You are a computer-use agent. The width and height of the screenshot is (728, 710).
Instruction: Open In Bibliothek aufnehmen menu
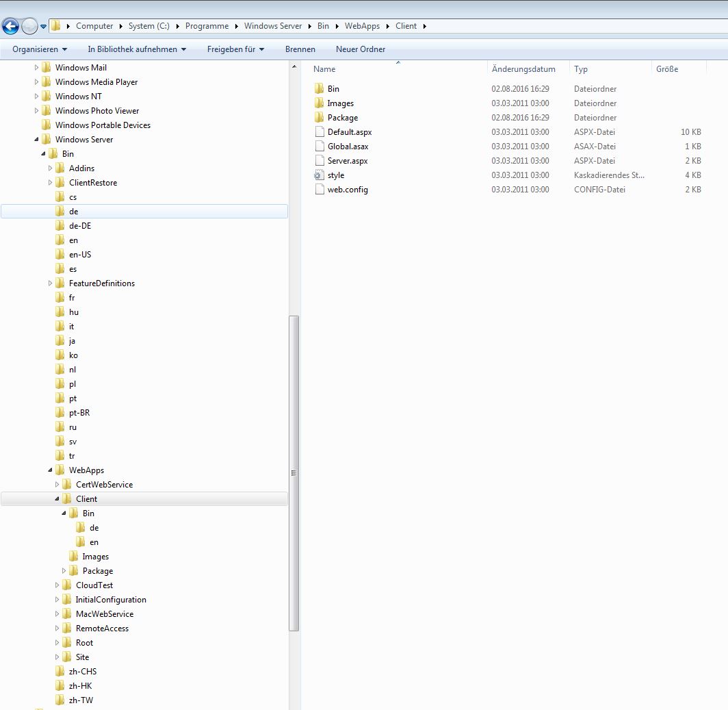pos(137,49)
